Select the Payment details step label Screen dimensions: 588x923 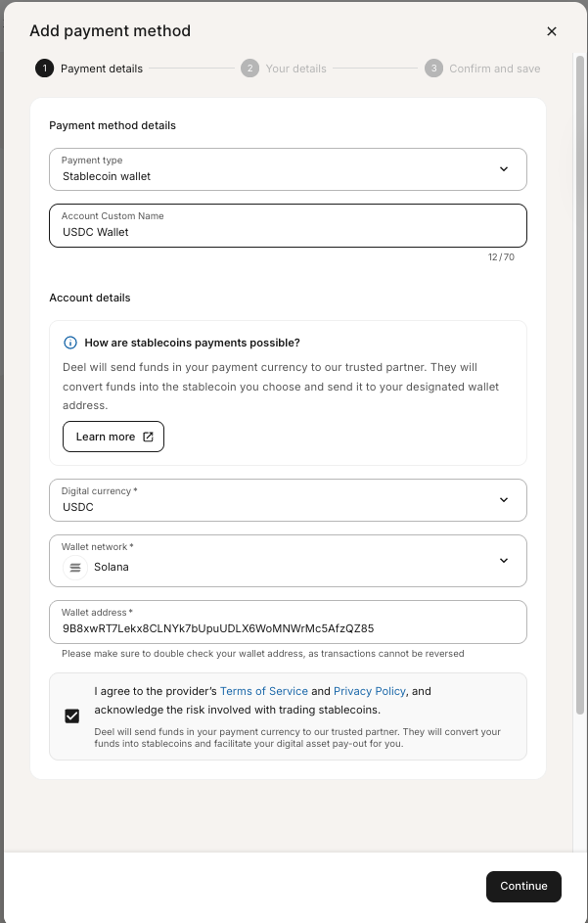[x=102, y=69]
